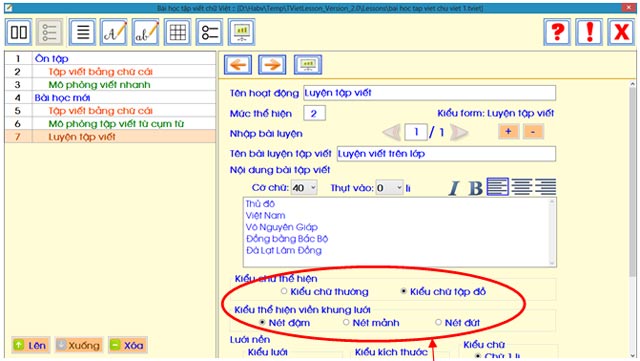This screenshot has height=361, width=640.
Task: Open the lowercase 'ab' writing tool icon
Action: click(146, 32)
